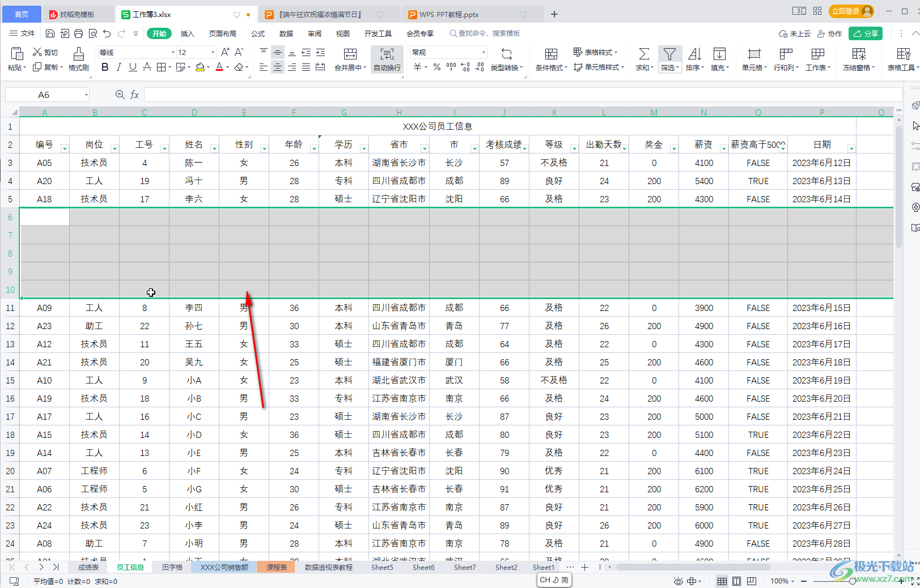
Task: Click the Cut scissors icon
Action: 37,52
